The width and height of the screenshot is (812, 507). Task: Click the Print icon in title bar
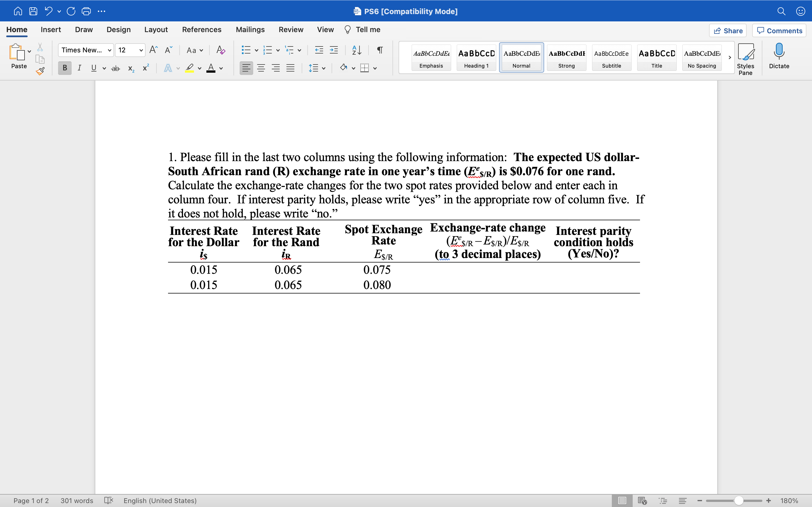coord(86,11)
